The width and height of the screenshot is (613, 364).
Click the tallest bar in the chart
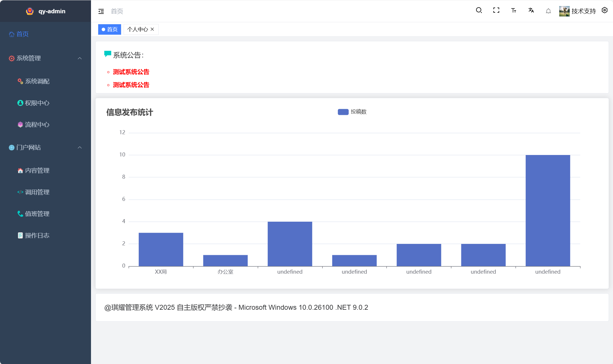(x=547, y=211)
